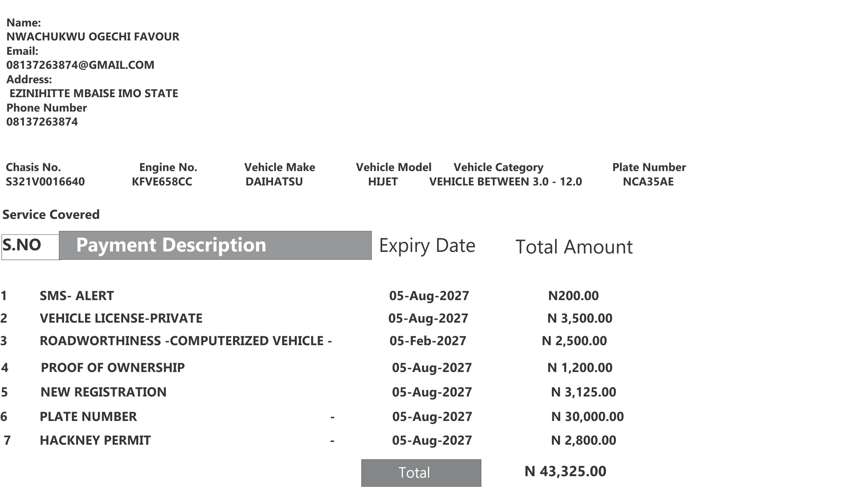Click the PLATE NUMBER service entry
868x489 pixels.
click(88, 417)
